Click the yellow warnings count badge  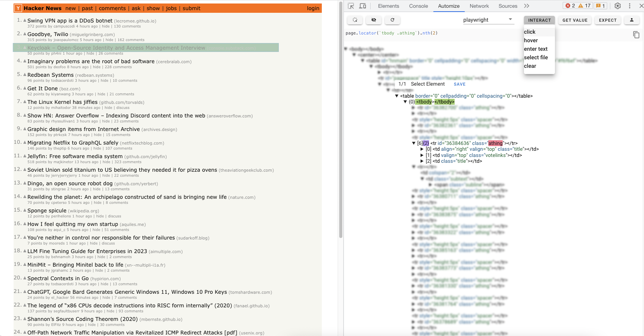click(x=584, y=6)
